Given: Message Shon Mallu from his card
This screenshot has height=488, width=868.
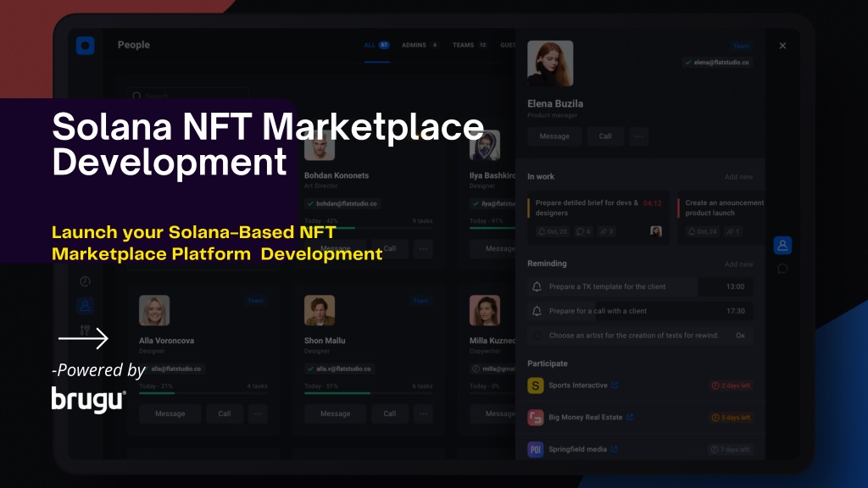Looking at the screenshot, I should [x=335, y=413].
